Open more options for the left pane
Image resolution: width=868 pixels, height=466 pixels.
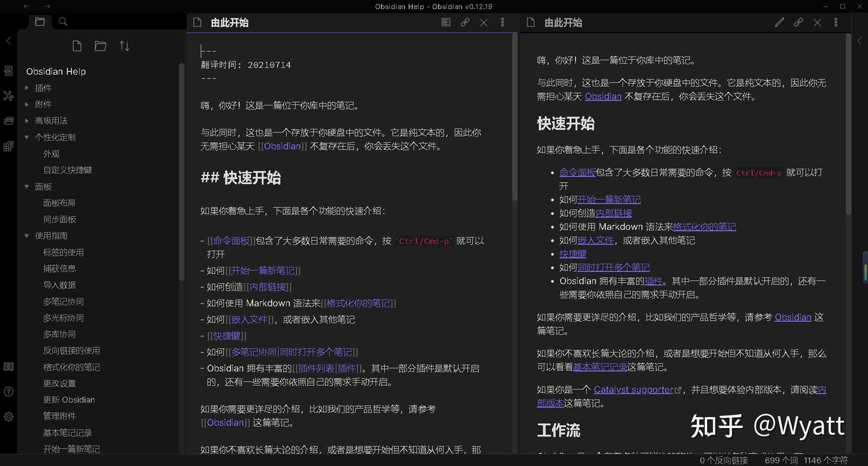(x=502, y=22)
